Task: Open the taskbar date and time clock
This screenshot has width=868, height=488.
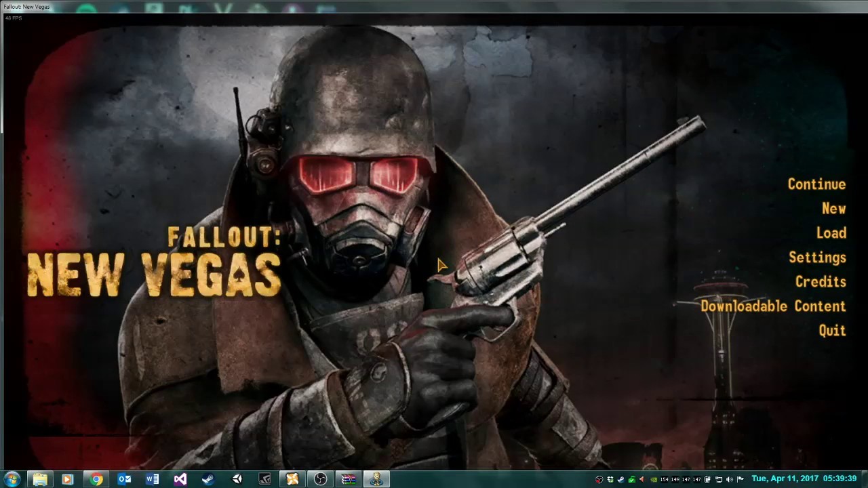Action: (x=804, y=479)
